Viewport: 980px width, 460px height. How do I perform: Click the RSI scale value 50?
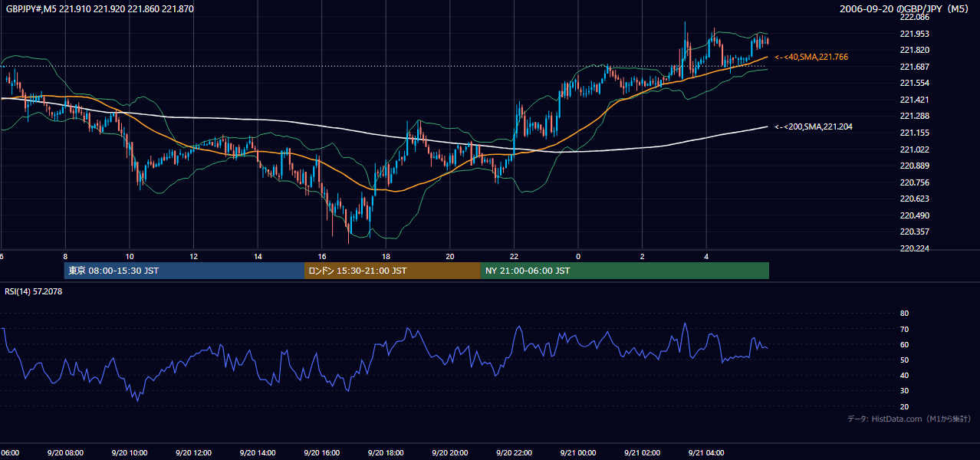(x=904, y=360)
